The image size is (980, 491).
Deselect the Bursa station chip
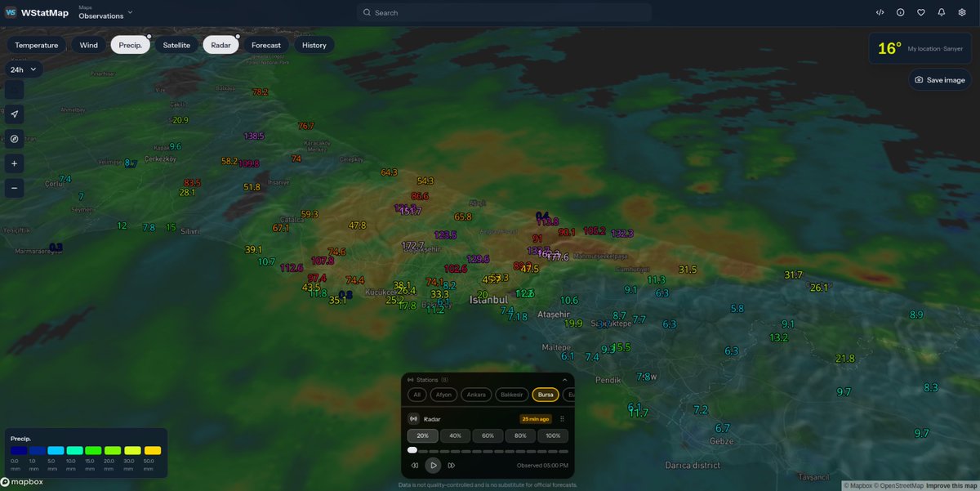tap(546, 395)
